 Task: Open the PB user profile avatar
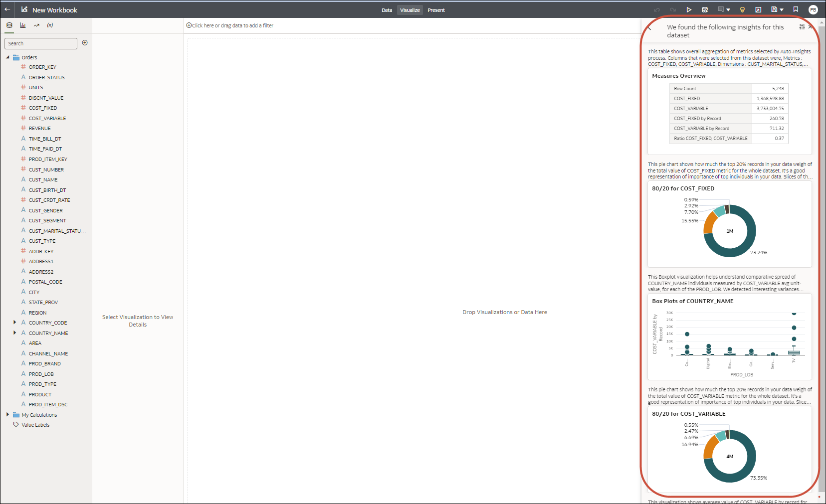[813, 10]
